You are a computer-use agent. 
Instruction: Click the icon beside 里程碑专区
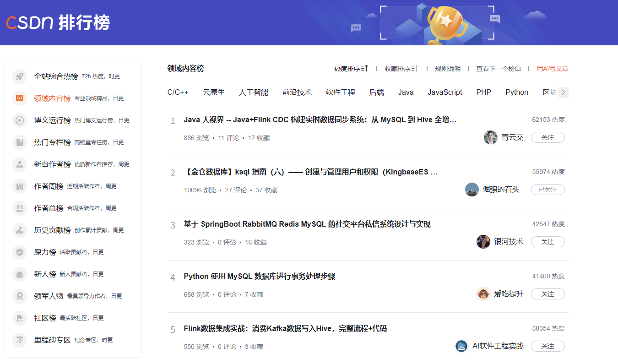20,340
